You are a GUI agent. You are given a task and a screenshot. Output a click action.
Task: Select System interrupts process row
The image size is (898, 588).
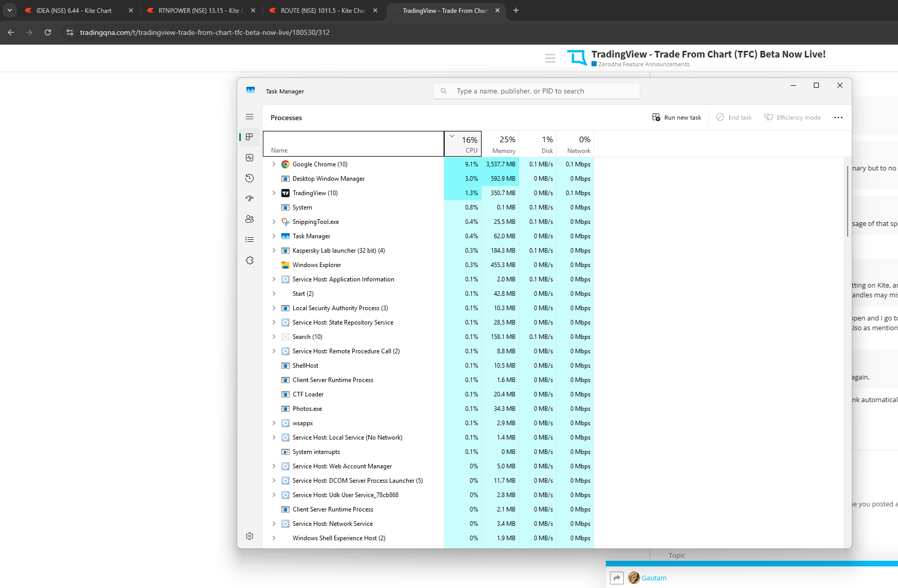tap(429, 452)
